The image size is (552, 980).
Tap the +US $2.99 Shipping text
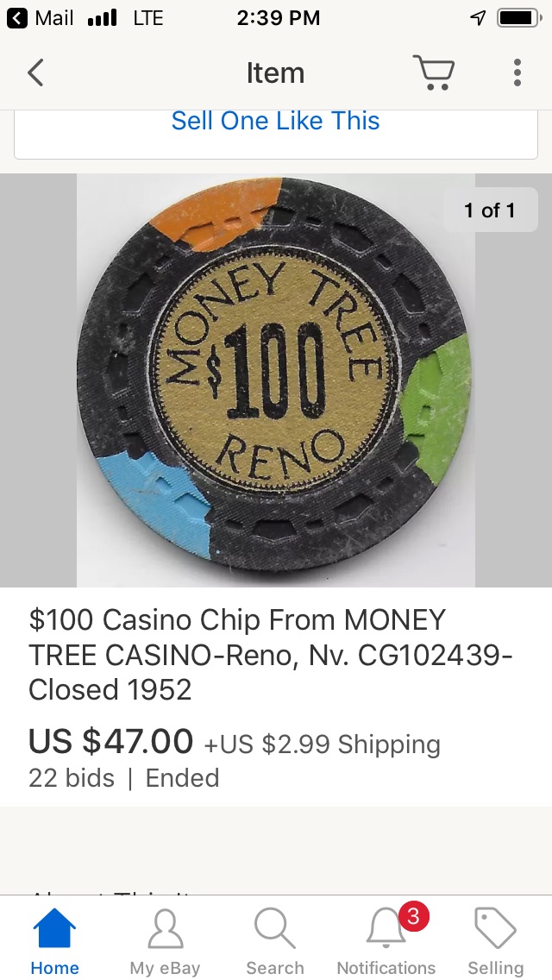(x=322, y=744)
